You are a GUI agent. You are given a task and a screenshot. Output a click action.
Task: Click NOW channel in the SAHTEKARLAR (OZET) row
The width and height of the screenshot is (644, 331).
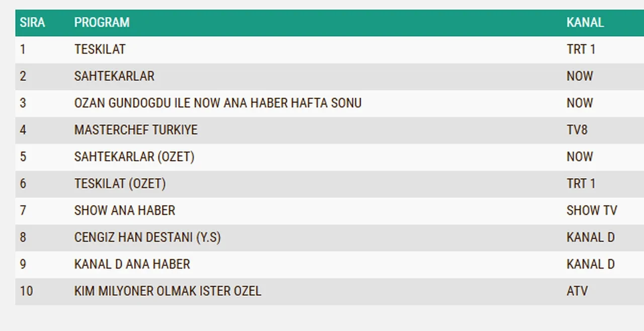click(580, 157)
